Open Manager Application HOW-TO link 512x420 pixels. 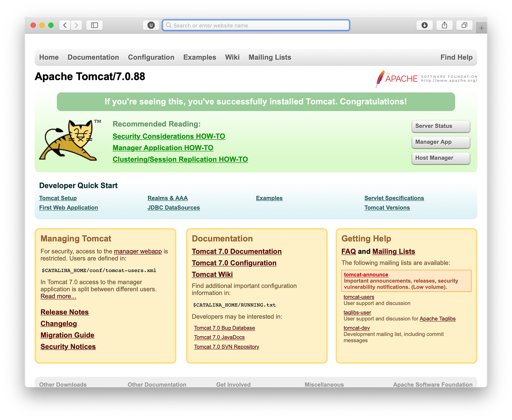(x=163, y=148)
